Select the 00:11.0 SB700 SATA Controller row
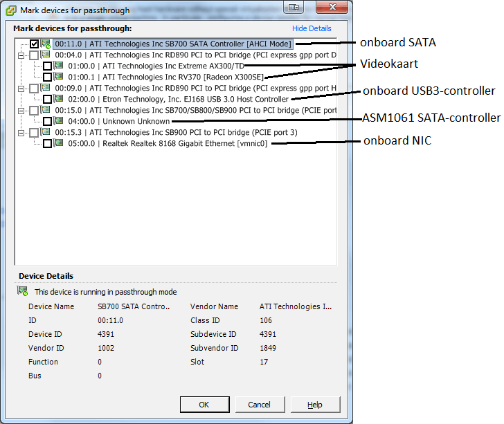The height and width of the screenshot is (424, 504). (x=173, y=44)
